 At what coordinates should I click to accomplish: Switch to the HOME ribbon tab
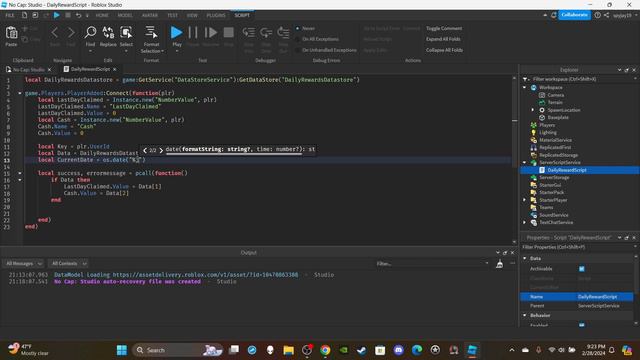coord(102,15)
